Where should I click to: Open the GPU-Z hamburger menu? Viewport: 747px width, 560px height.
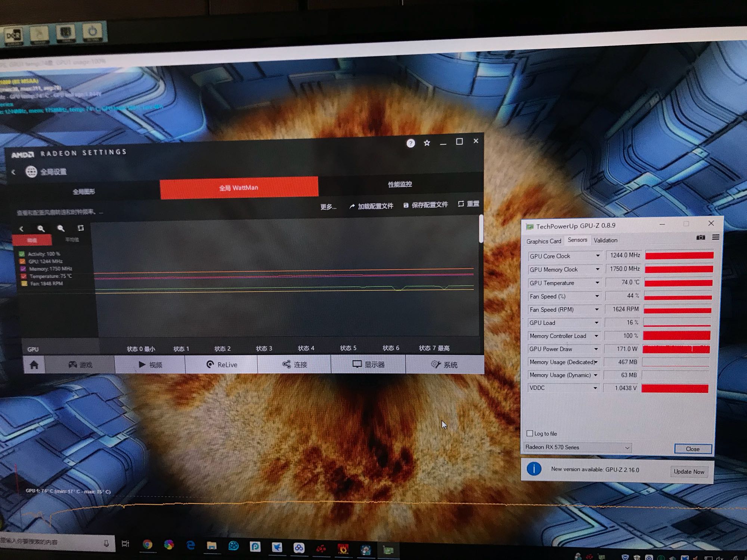716,237
